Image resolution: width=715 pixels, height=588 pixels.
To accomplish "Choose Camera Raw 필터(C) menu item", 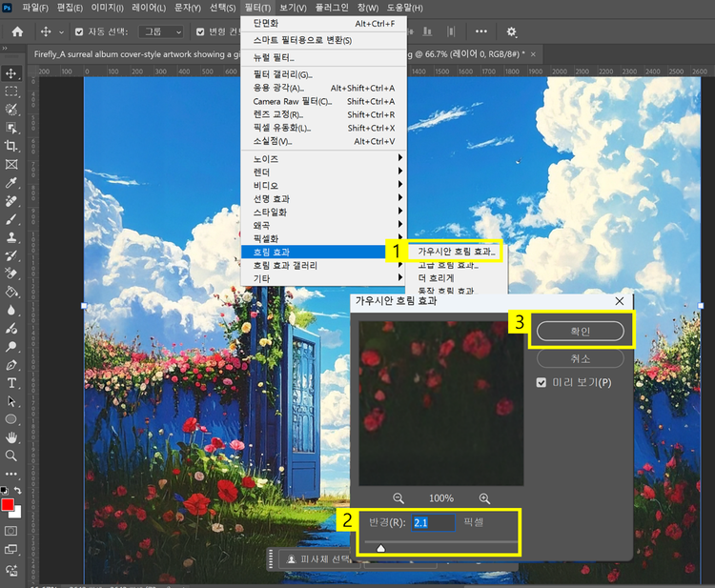I will pyautogui.click(x=323, y=101).
